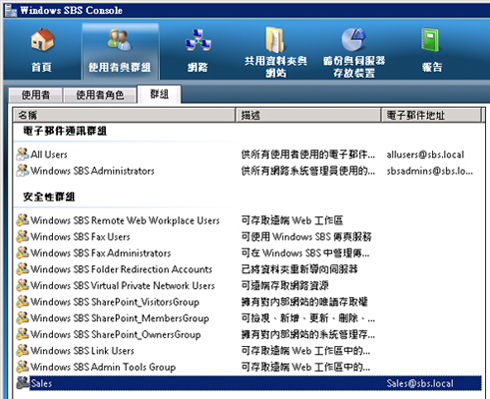Screen dimensions: 490x399
Task: Select Windows SBS Fax Administrators row
Action: coord(248,253)
